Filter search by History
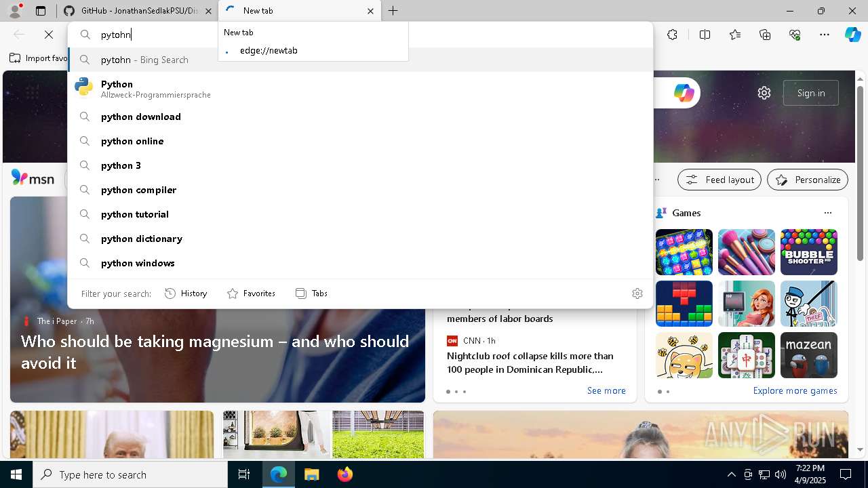This screenshot has width=868, height=488. [x=186, y=293]
